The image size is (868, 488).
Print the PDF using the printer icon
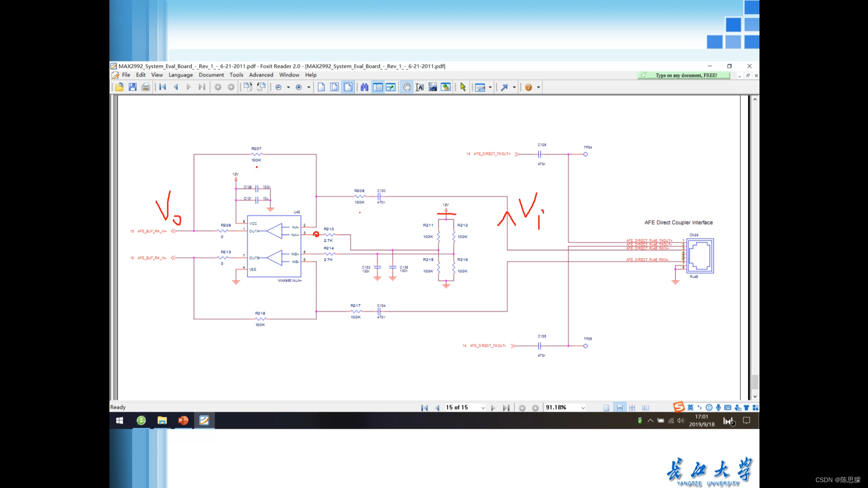tap(146, 87)
